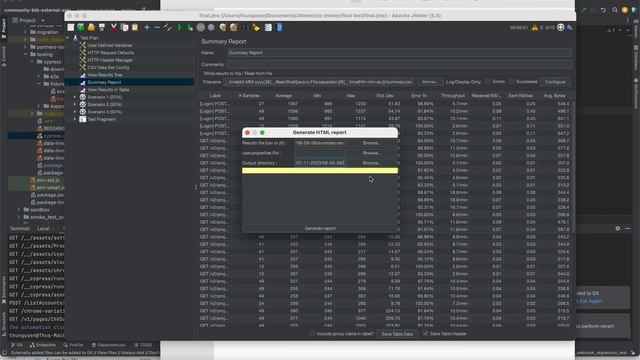Open the Function Helper dialog icon
640x360 pixels.
(x=268, y=27)
